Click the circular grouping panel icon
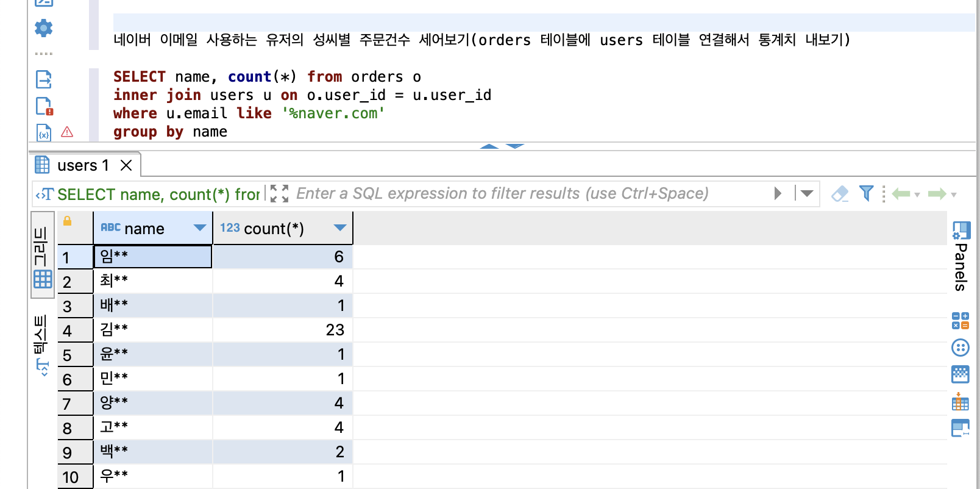Viewport: 980px width, 489px height. [960, 348]
